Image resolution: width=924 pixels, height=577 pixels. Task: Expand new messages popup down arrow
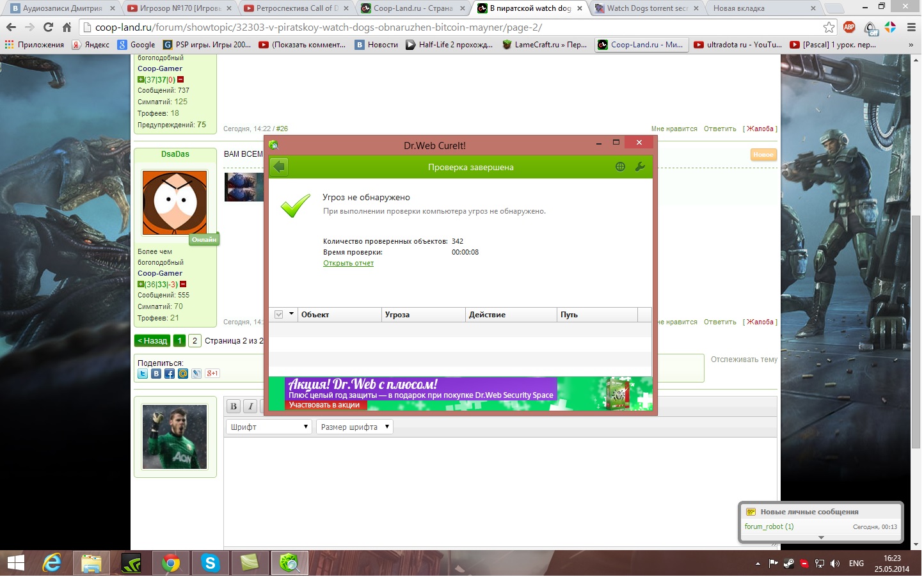point(821,538)
